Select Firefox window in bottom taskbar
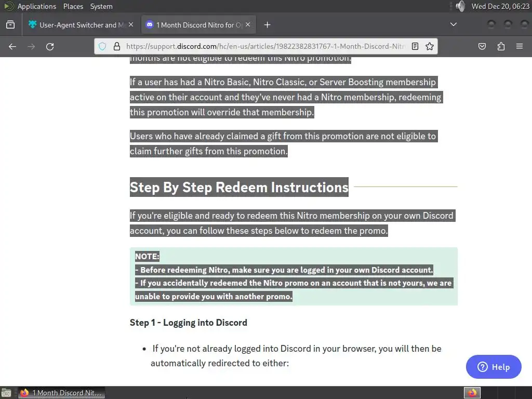This screenshot has width=532, height=399. (61, 393)
